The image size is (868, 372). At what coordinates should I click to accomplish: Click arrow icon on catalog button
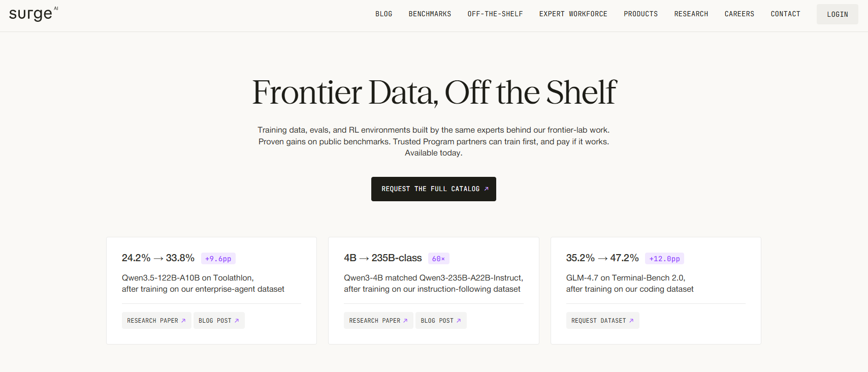(486, 189)
